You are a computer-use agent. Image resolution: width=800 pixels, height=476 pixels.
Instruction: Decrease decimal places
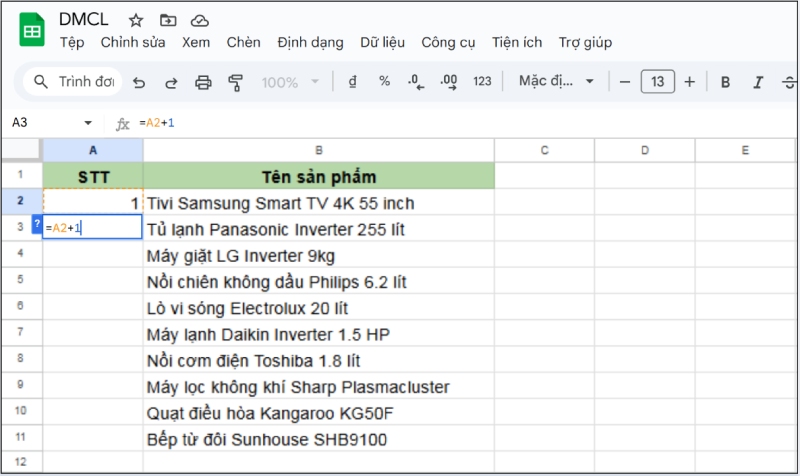(x=416, y=82)
